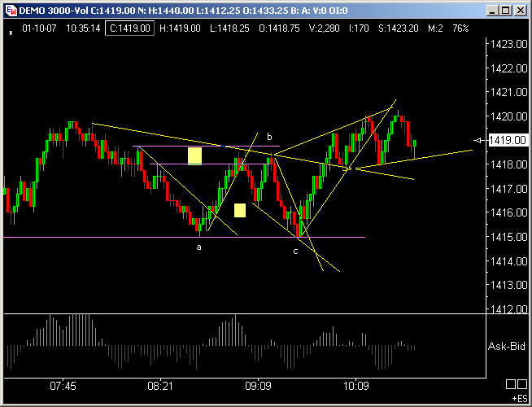Click the O:1418.75 open value
Viewport: 532px width, 407px height.
(279, 28)
